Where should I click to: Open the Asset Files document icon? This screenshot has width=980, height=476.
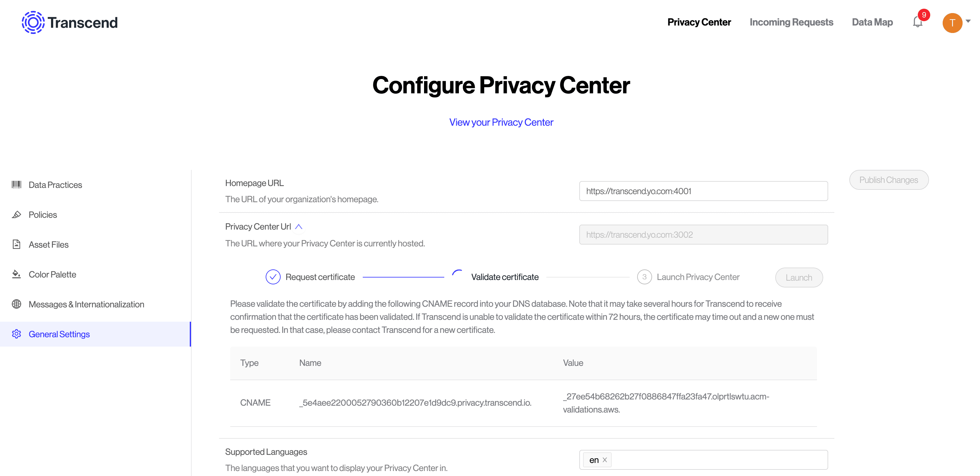17,244
